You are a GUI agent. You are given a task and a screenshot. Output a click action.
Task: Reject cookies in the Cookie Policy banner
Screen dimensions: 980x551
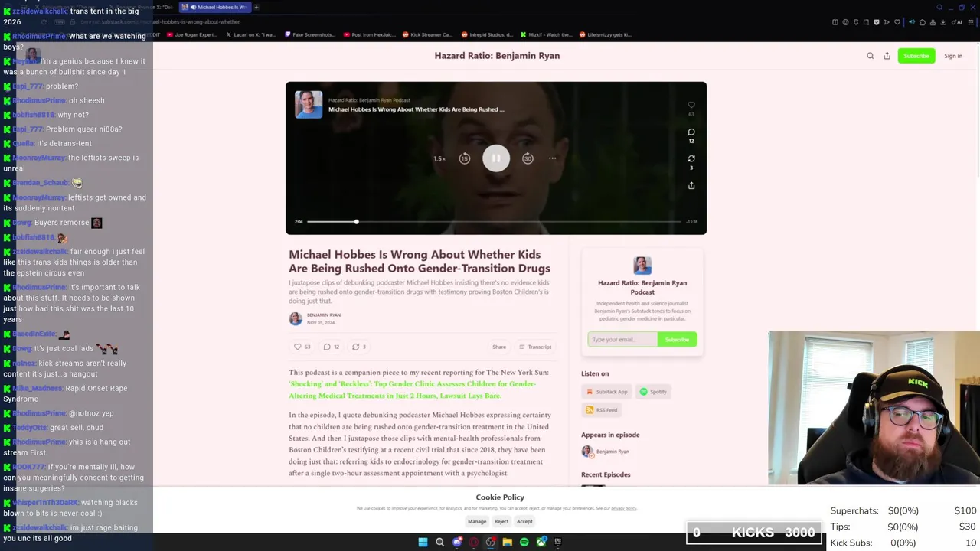501,522
